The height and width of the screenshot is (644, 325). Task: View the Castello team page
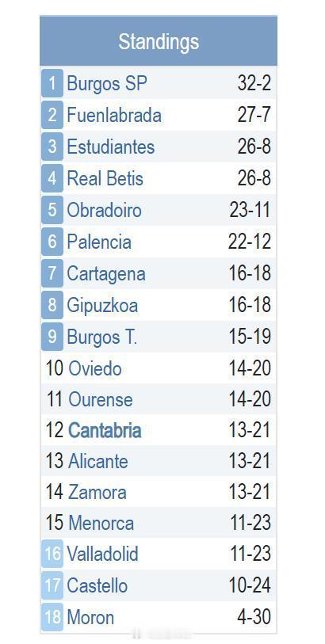[x=97, y=585]
